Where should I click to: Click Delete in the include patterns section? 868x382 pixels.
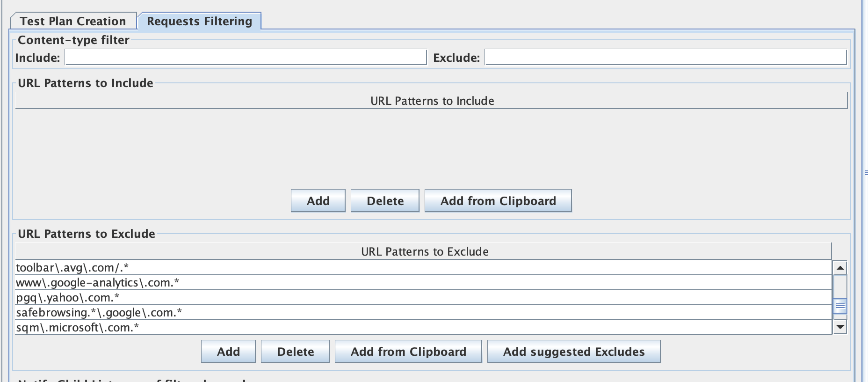pyautogui.click(x=384, y=200)
